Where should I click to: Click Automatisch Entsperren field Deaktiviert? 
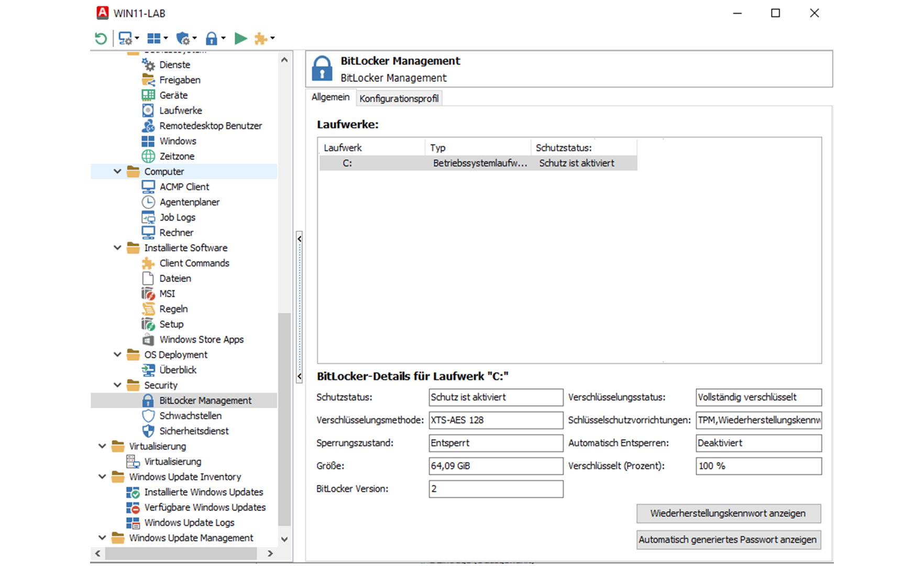click(x=759, y=443)
